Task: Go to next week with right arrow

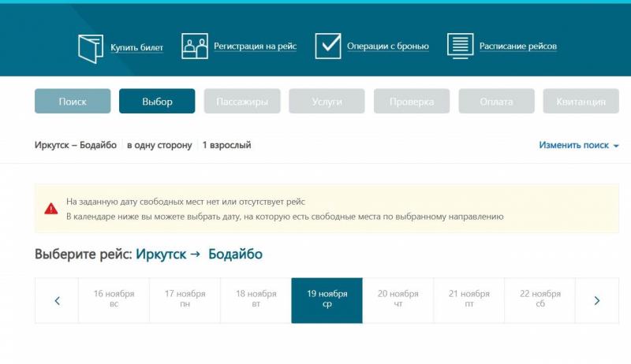Action: pyautogui.click(x=597, y=300)
